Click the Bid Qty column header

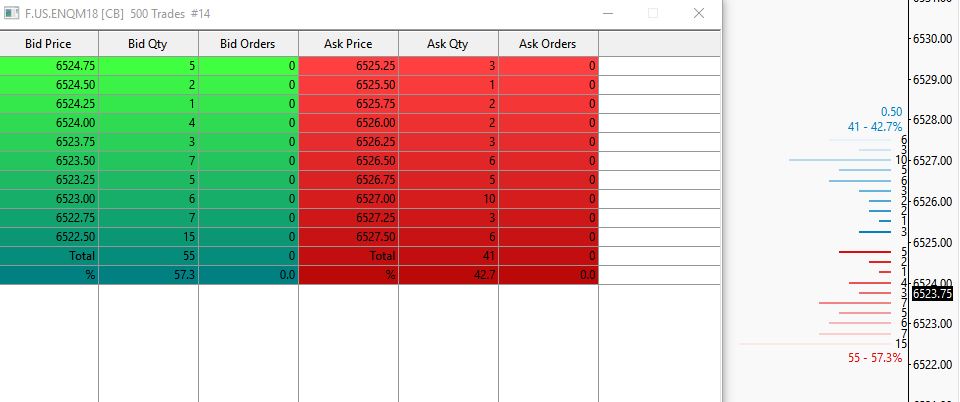click(148, 44)
